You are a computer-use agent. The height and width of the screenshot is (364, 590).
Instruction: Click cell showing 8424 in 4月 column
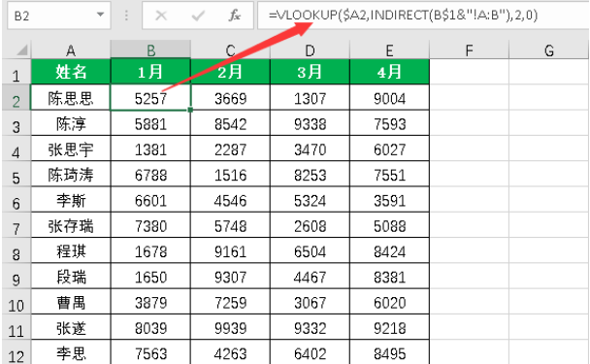pyautogui.click(x=389, y=251)
